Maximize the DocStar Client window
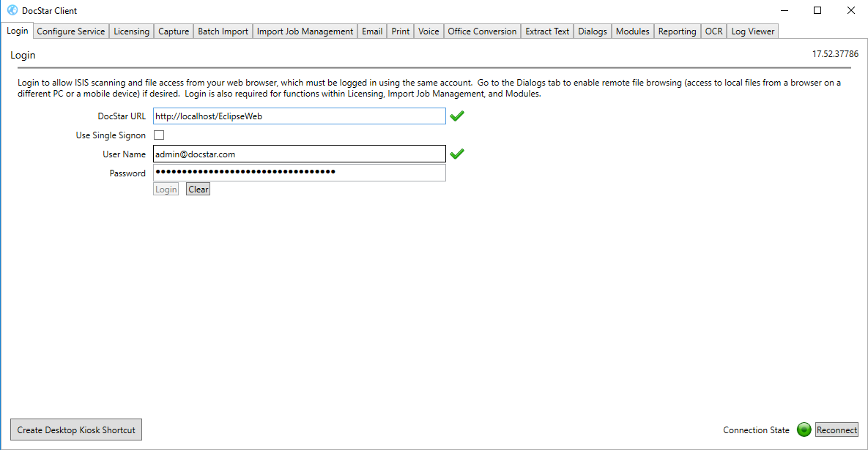This screenshot has width=868, height=450. [817, 10]
